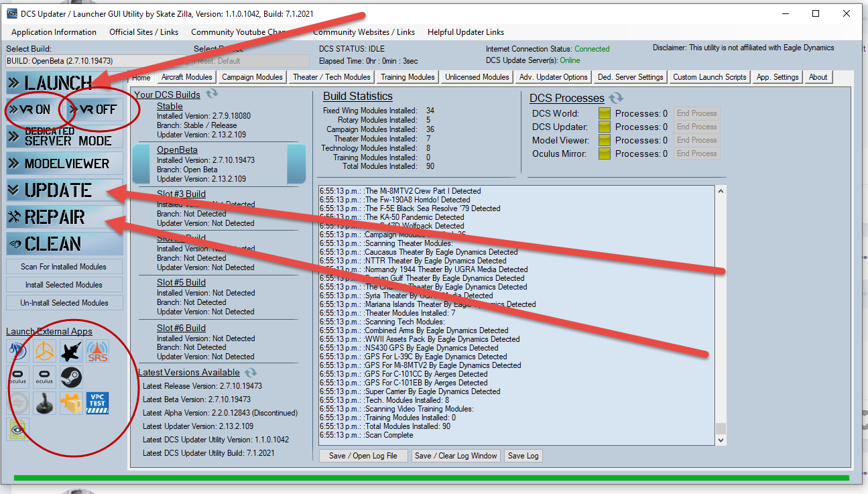Viewport: 868px width, 494px height.
Task: Open the joystick controller app icon
Action: point(44,404)
